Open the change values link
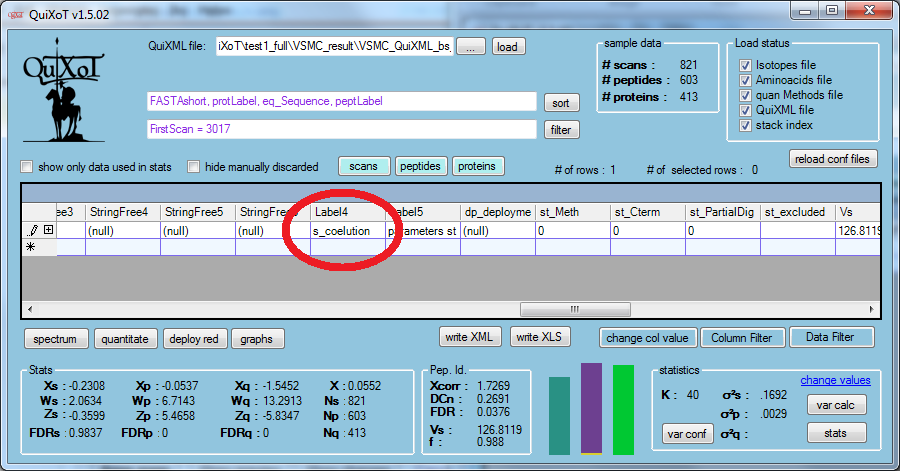The height and width of the screenshot is (471, 900). tap(835, 380)
